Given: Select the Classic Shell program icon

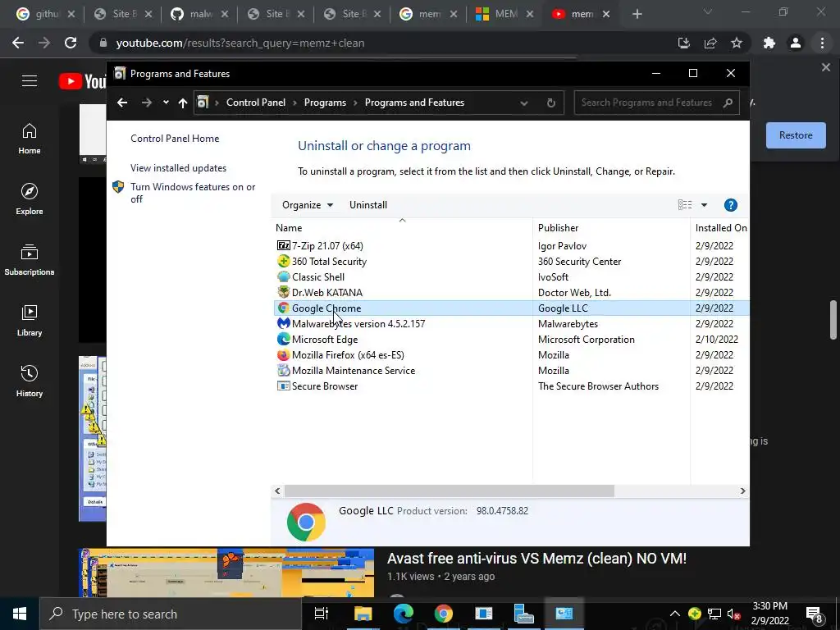Looking at the screenshot, I should tap(283, 277).
